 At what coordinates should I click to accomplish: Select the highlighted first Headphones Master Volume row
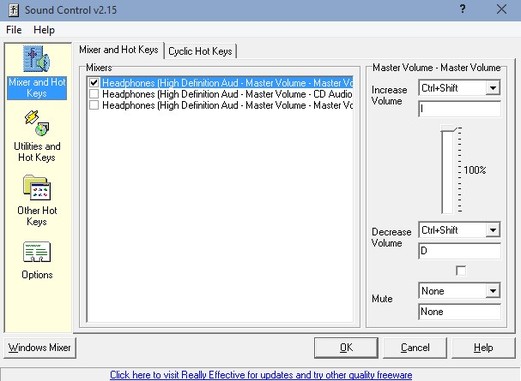pos(227,83)
